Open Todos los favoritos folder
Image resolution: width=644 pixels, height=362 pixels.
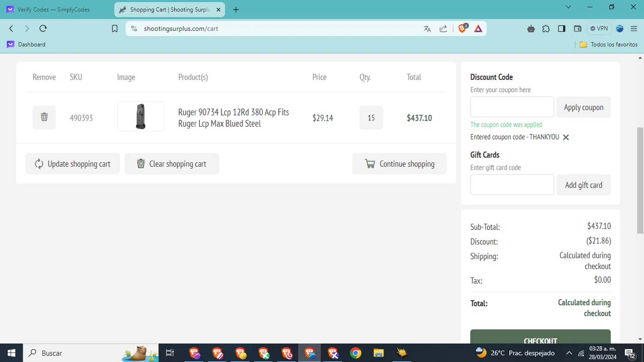[608, 44]
